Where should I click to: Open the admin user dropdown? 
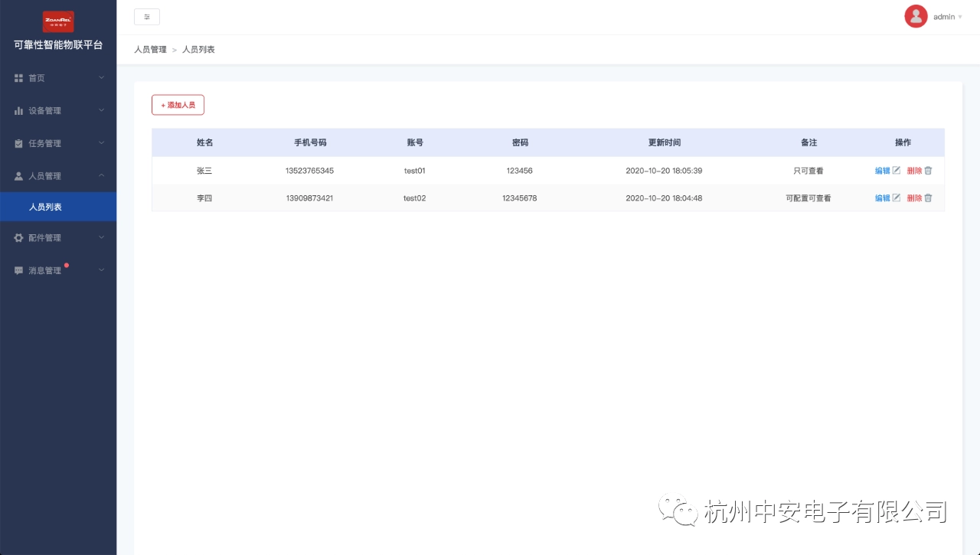(x=947, y=17)
